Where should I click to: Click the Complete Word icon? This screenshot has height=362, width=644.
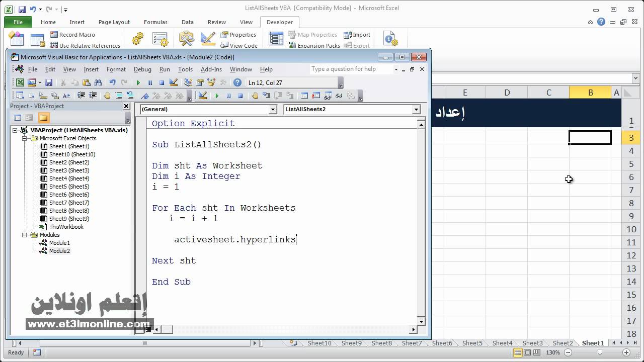click(x=66, y=96)
